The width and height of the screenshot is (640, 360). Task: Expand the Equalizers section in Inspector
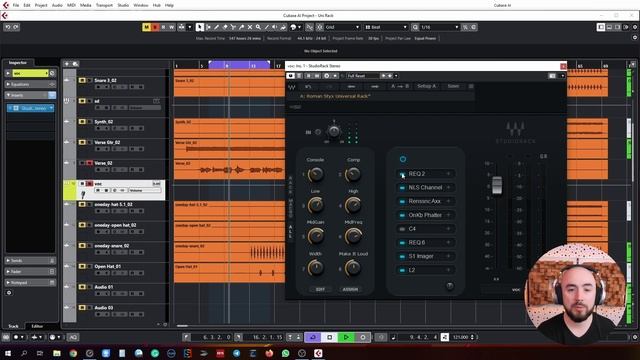point(30,84)
